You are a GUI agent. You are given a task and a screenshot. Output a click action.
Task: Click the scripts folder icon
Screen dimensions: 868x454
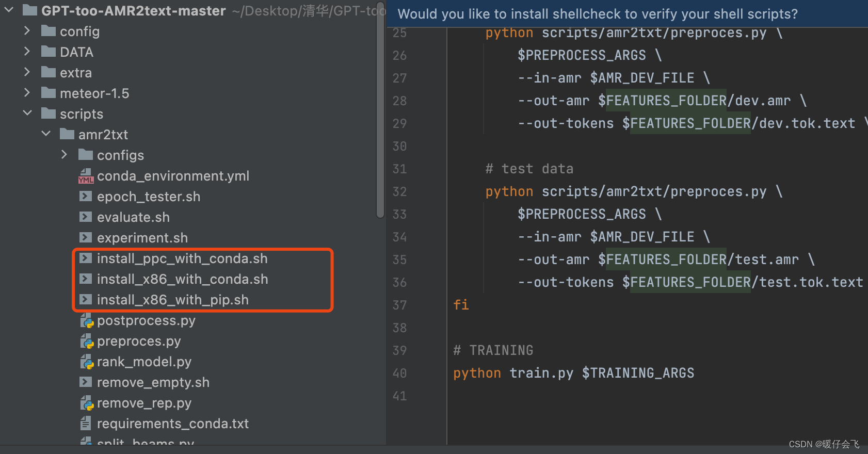click(x=49, y=113)
